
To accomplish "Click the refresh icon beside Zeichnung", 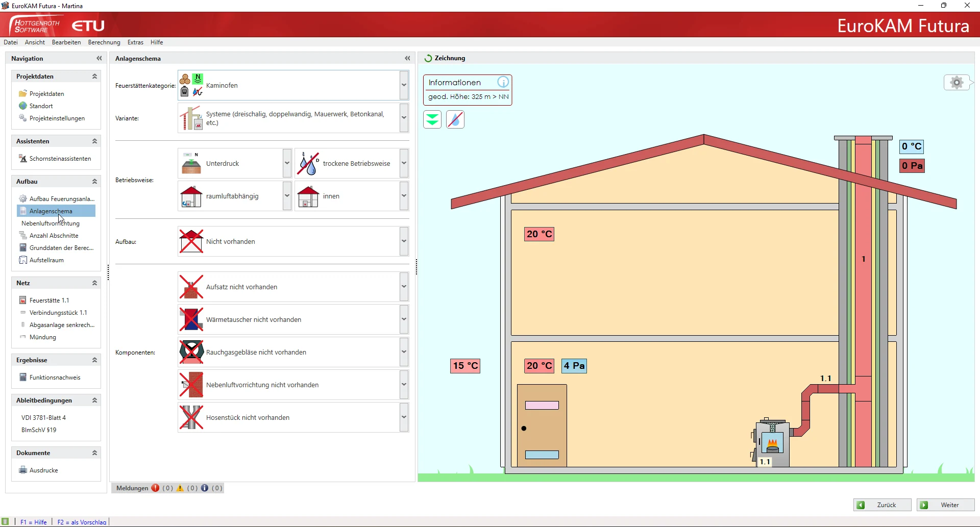I will (x=428, y=59).
